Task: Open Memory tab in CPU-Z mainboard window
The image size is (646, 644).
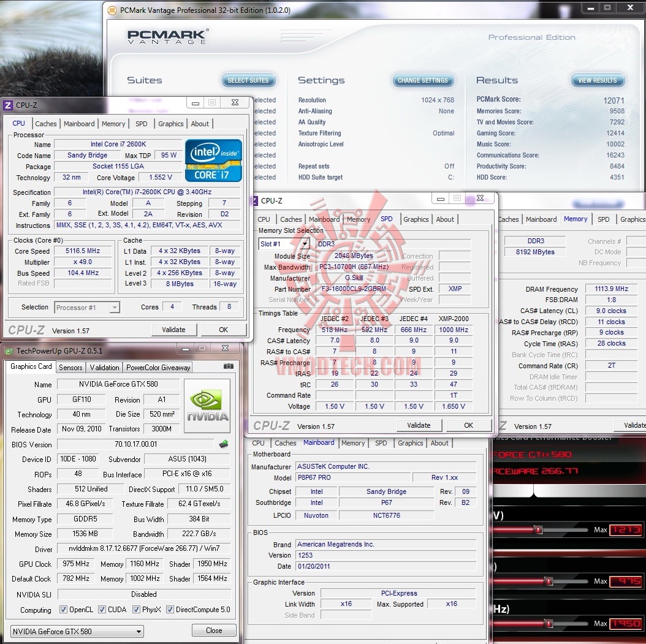Action: click(353, 443)
